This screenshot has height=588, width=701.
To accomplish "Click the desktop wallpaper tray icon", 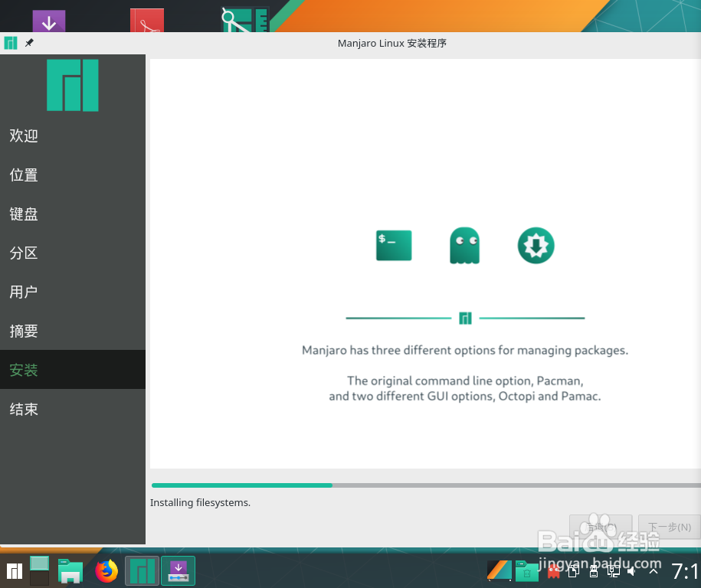I will (x=500, y=570).
